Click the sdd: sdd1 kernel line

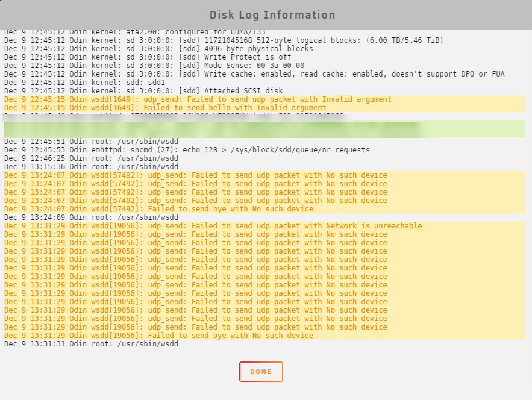(x=84, y=83)
